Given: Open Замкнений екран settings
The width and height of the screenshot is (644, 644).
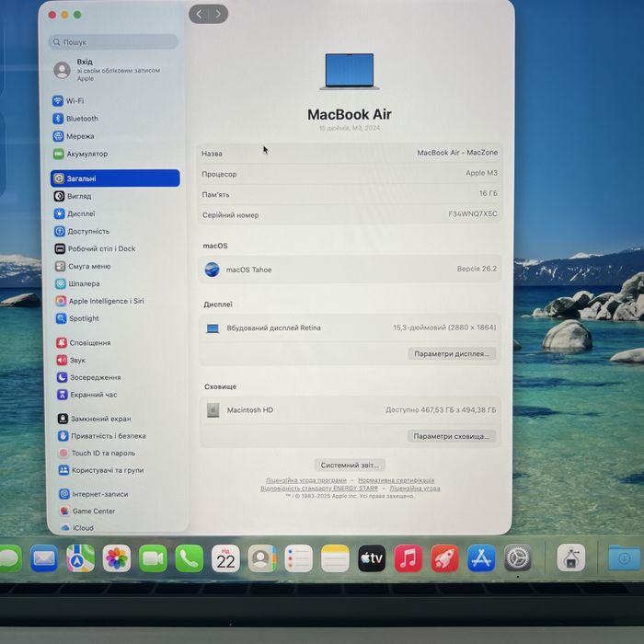Looking at the screenshot, I should [95, 419].
